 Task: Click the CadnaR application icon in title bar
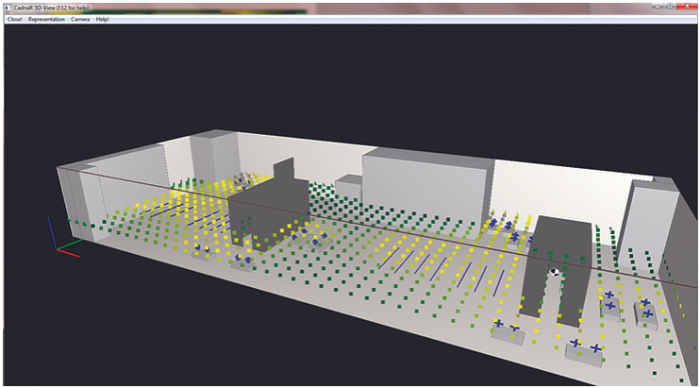click(x=8, y=8)
